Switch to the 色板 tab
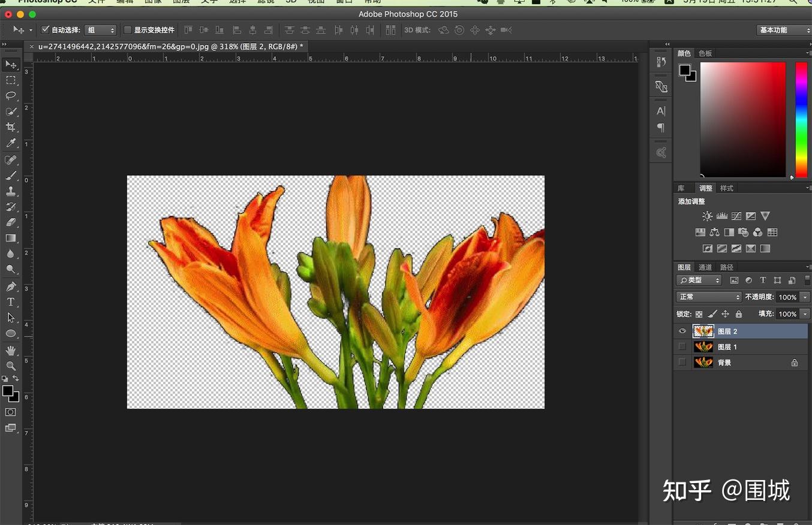 click(705, 53)
